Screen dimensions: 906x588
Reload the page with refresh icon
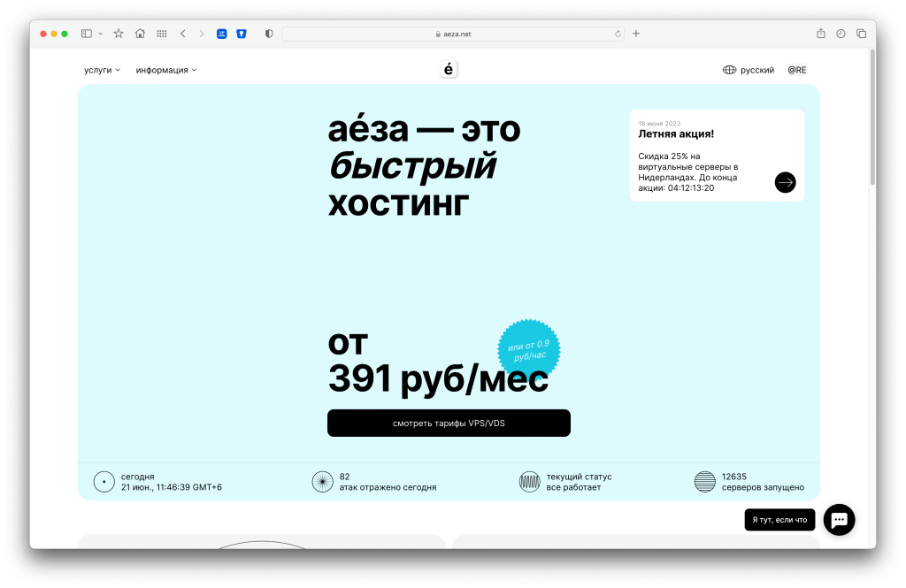(x=618, y=34)
